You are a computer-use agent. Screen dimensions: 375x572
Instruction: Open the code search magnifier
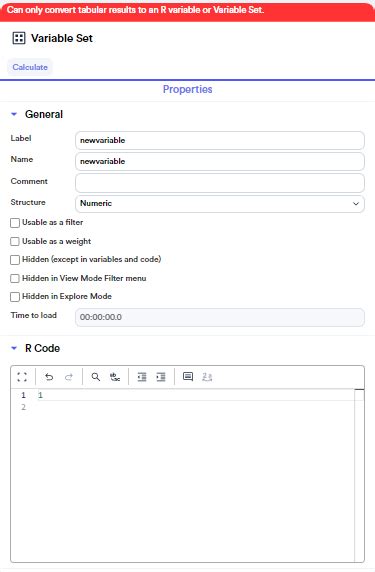click(x=96, y=377)
